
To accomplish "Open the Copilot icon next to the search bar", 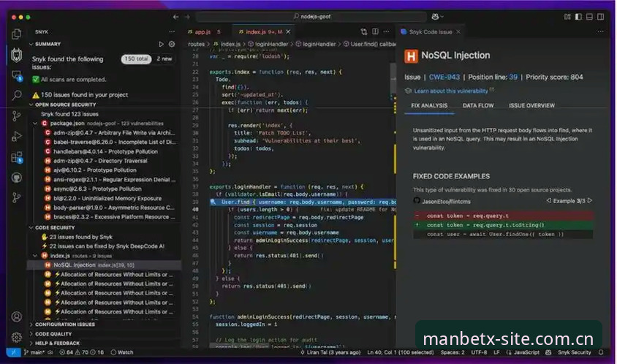I will tap(436, 17).
